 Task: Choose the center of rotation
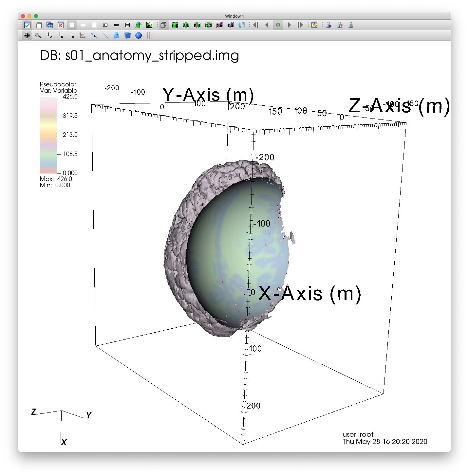242,25
